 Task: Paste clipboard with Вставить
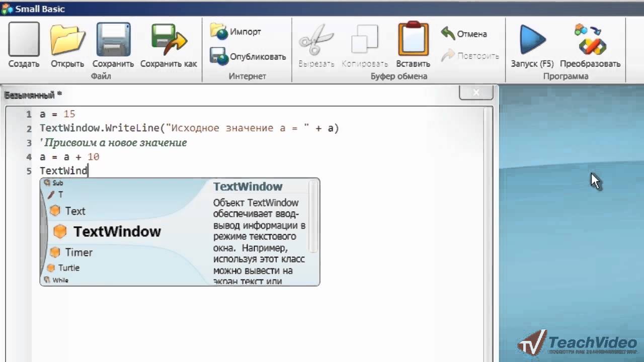click(x=413, y=45)
